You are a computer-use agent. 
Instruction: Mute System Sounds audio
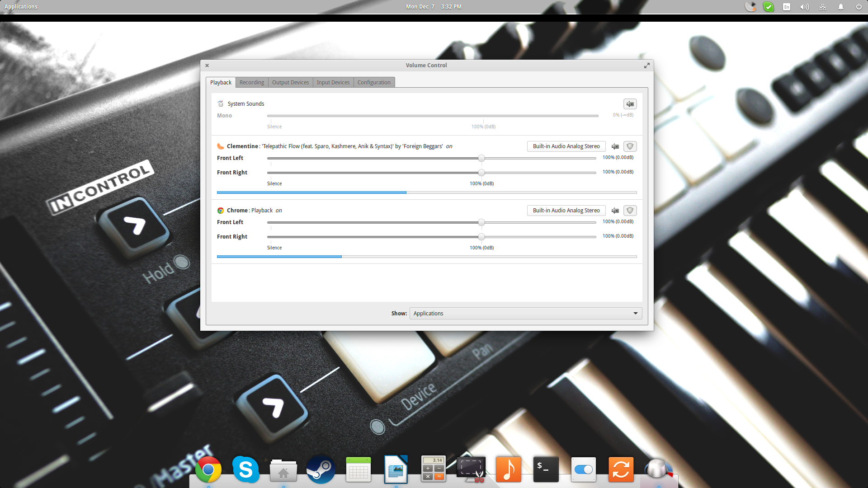[x=630, y=104]
